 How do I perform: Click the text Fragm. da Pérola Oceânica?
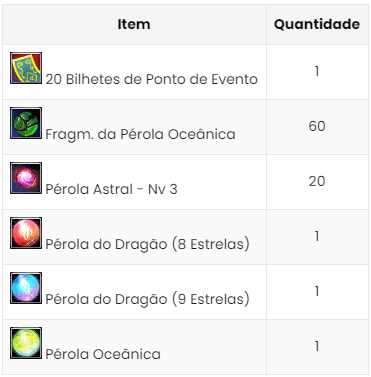(140, 134)
